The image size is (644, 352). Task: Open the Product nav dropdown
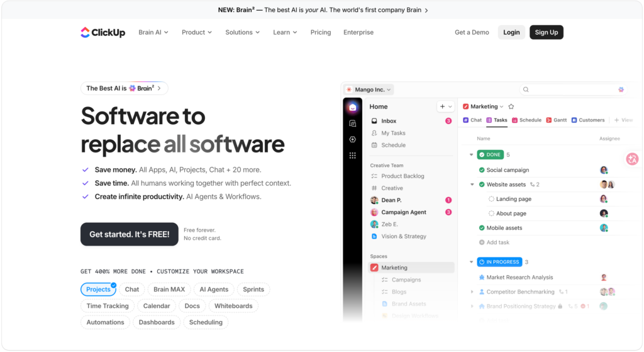(197, 32)
